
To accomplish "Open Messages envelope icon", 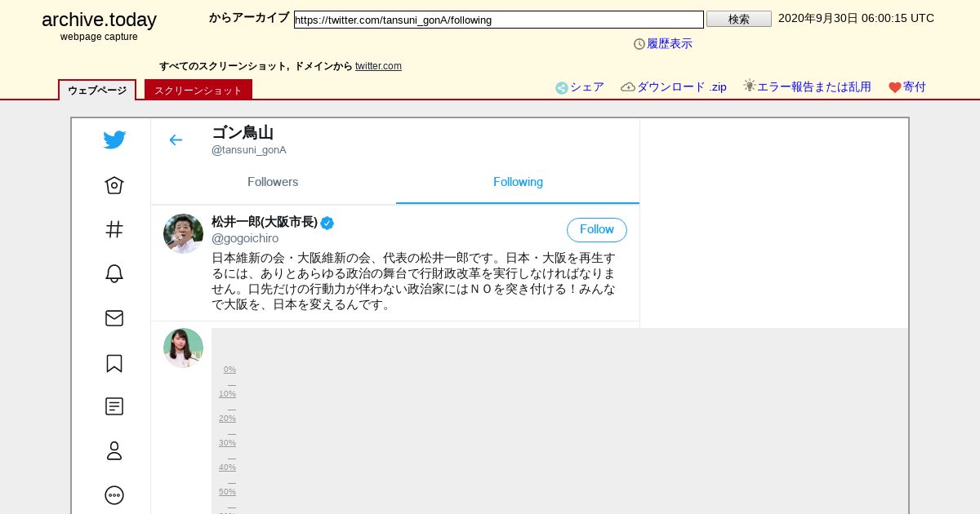I will [114, 318].
